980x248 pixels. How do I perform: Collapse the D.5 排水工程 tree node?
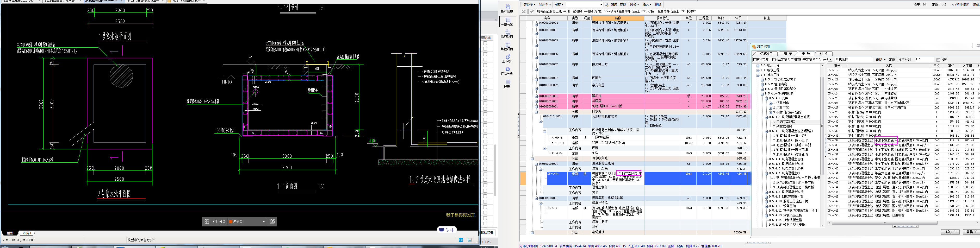tap(758, 75)
